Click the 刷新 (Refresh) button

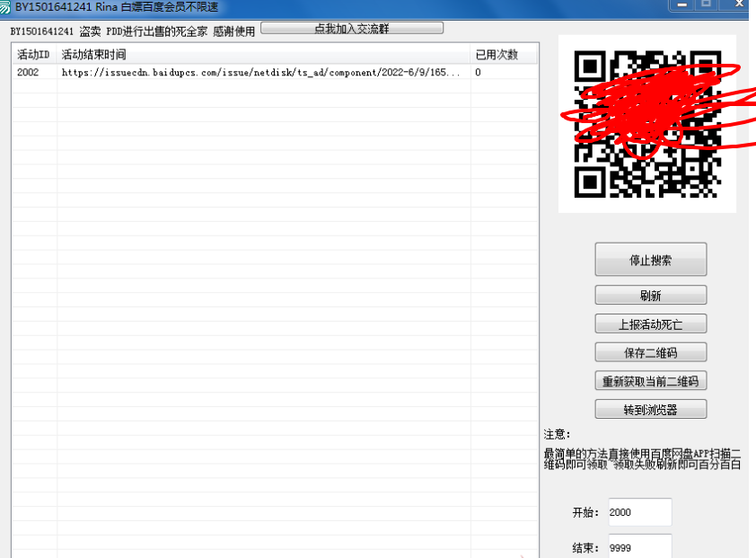pos(650,295)
